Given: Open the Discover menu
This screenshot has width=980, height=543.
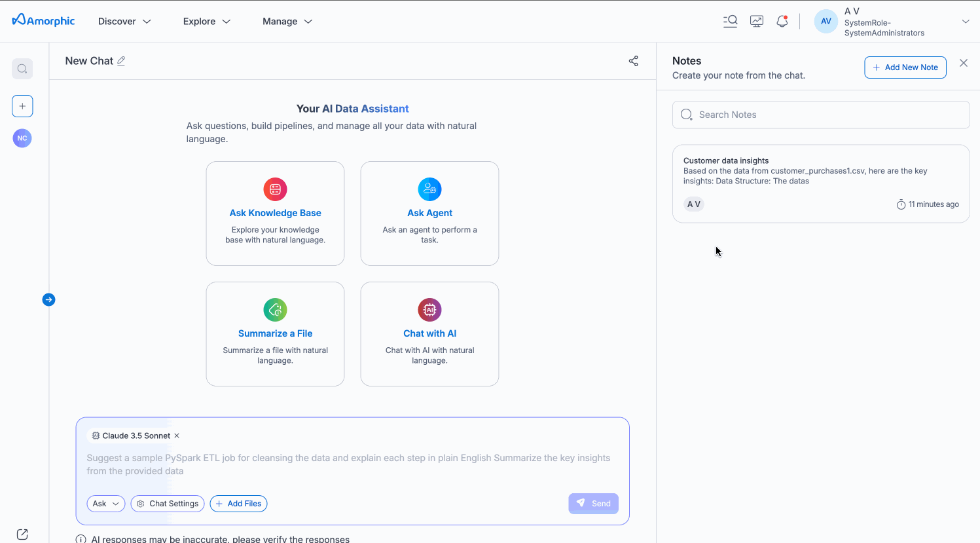Looking at the screenshot, I should pos(124,22).
